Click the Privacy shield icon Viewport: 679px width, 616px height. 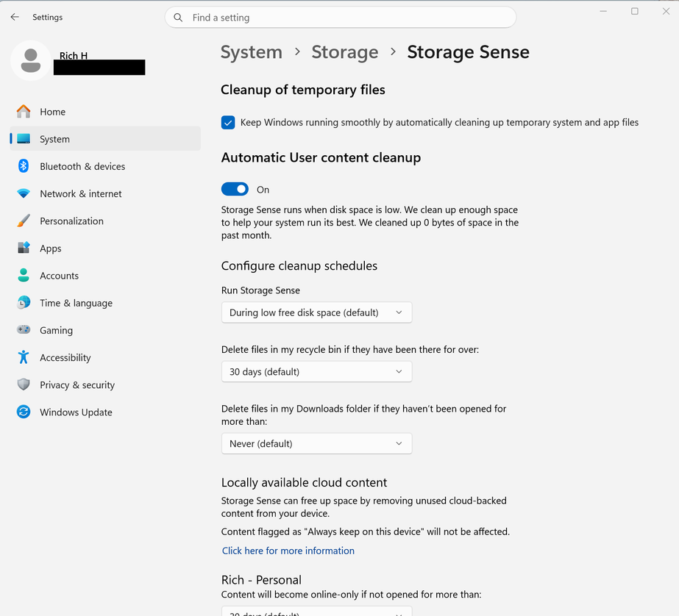tap(24, 384)
